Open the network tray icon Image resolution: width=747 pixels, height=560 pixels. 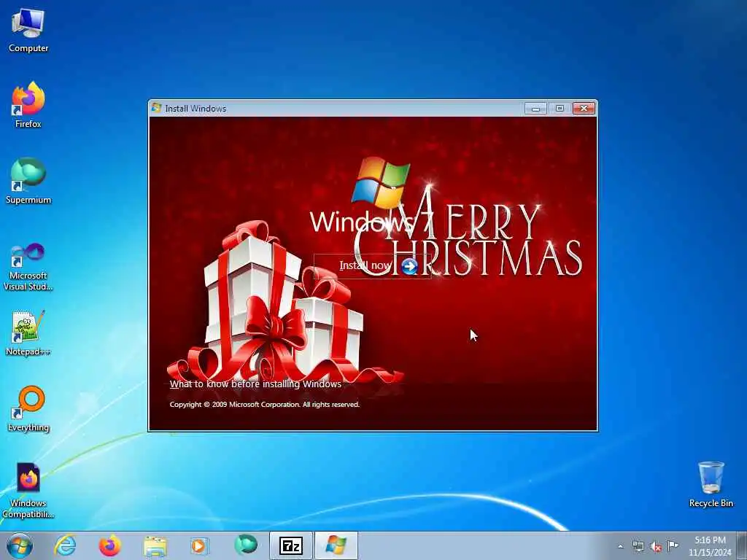[638, 546]
